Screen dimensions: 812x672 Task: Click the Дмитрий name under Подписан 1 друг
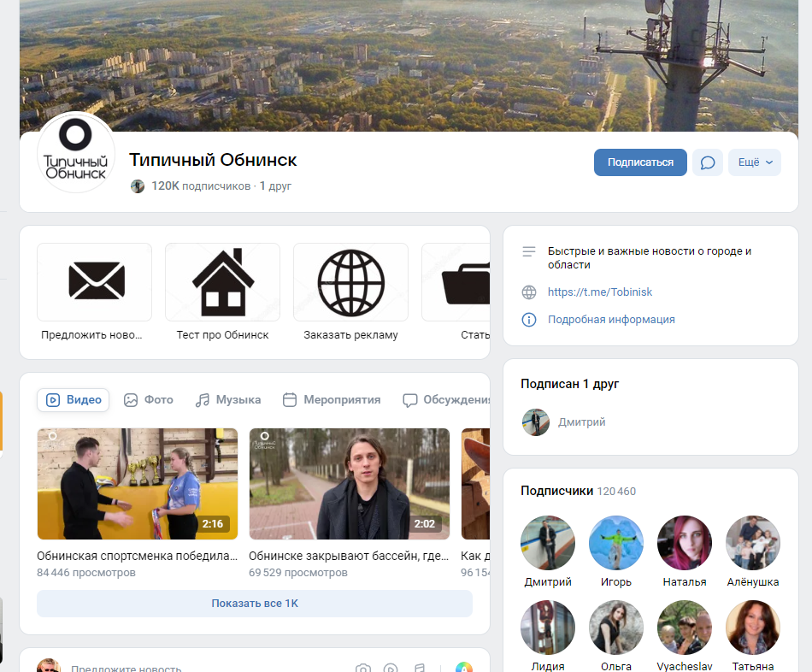tap(581, 422)
